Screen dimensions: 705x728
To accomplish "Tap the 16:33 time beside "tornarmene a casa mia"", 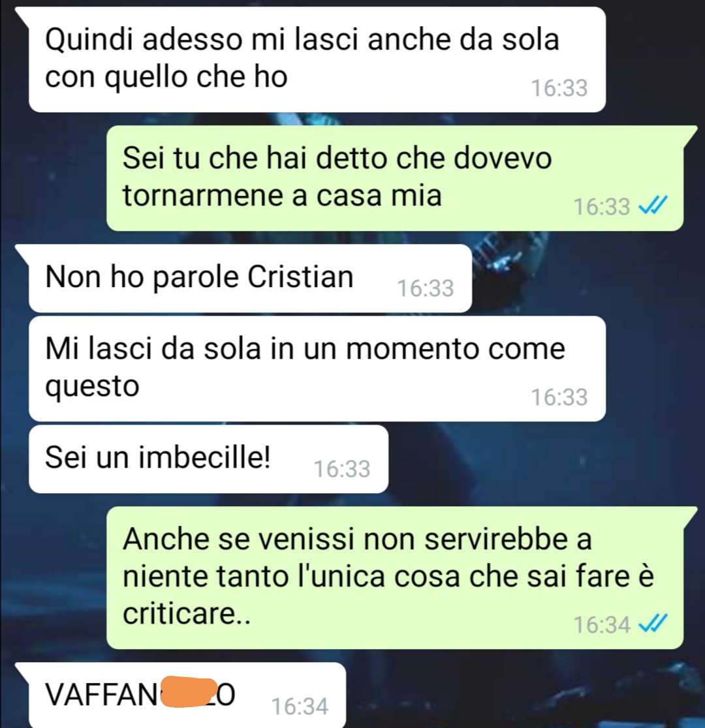I will coord(601,207).
